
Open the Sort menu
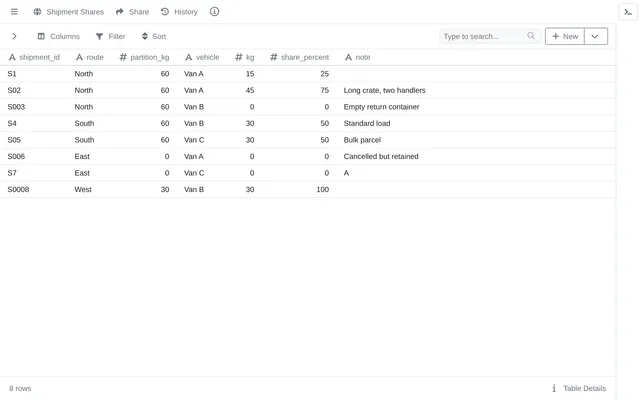coord(154,36)
